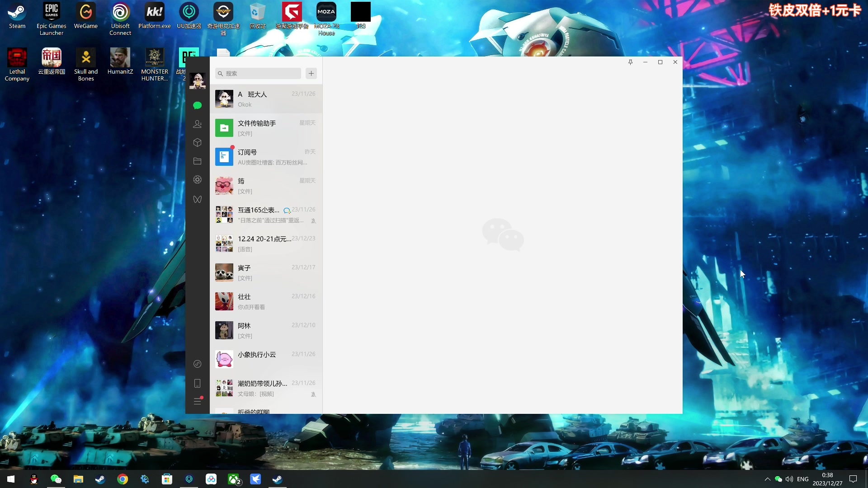This screenshot has height=488, width=868.
Task: Open the Mini Programs panel icon
Action: tap(197, 364)
